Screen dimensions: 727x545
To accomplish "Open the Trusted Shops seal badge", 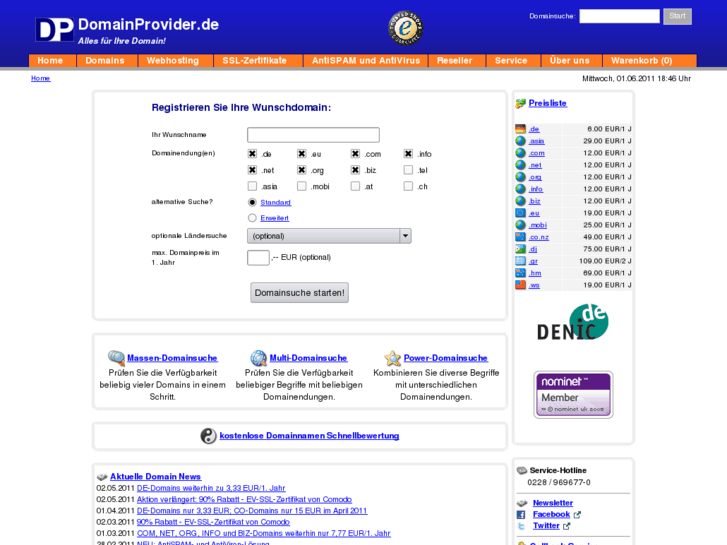I will point(405,28).
